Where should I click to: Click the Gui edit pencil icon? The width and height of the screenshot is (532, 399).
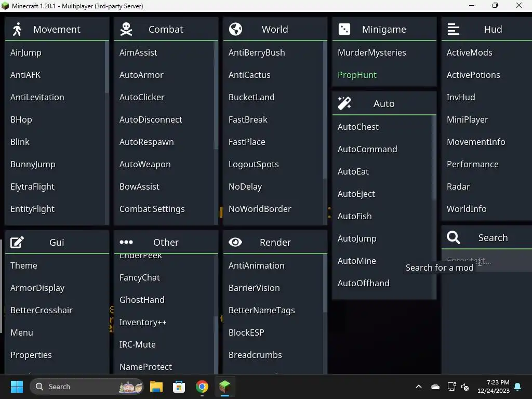point(17,242)
